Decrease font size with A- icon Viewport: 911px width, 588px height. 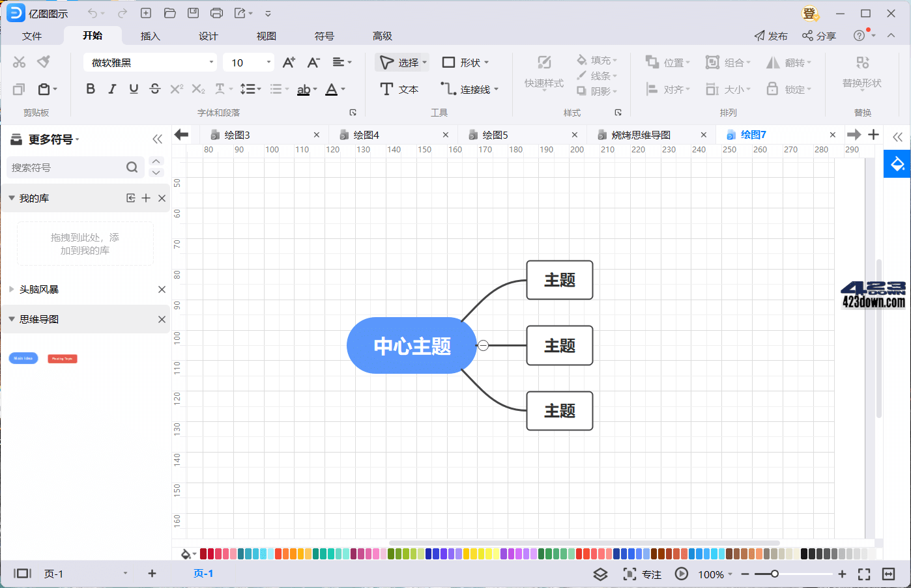313,63
